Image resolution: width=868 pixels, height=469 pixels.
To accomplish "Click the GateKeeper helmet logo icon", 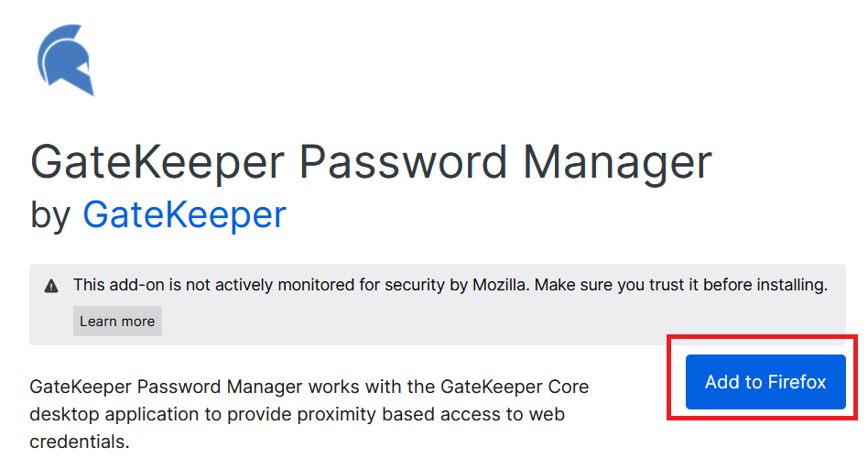I will click(x=65, y=60).
